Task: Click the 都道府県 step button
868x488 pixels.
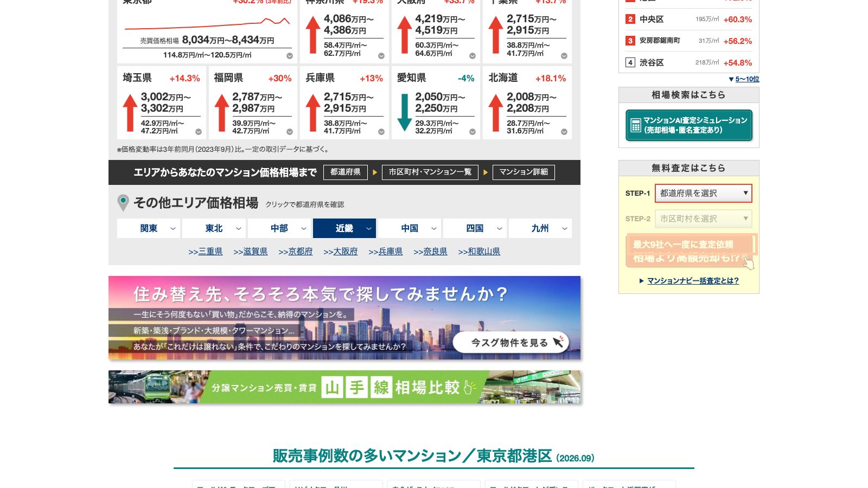Action: (346, 172)
